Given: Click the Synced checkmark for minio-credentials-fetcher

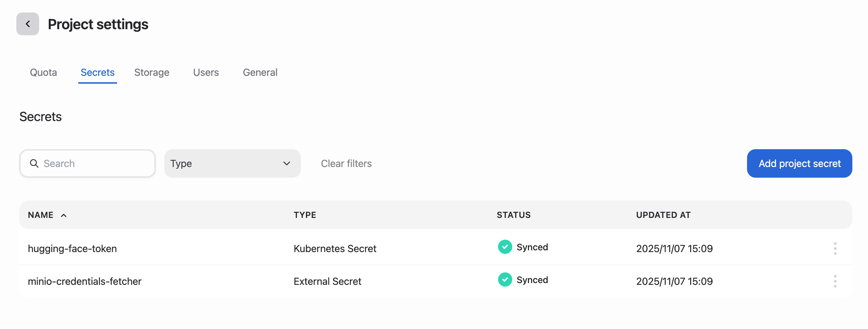Looking at the screenshot, I should 504,280.
